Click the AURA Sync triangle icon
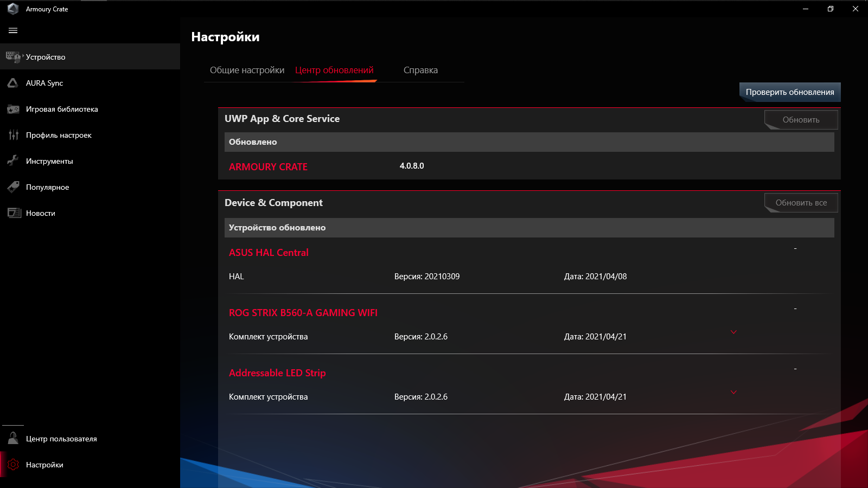This screenshot has height=488, width=868. [13, 83]
